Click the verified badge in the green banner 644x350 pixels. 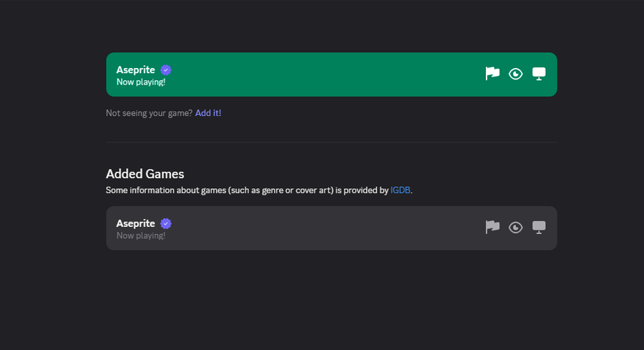(166, 69)
